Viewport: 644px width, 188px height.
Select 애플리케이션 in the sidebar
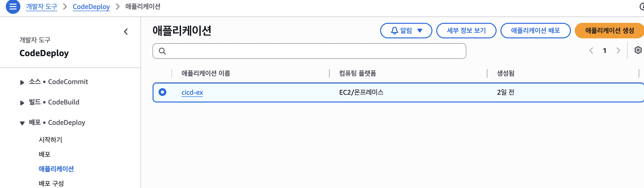[56, 169]
